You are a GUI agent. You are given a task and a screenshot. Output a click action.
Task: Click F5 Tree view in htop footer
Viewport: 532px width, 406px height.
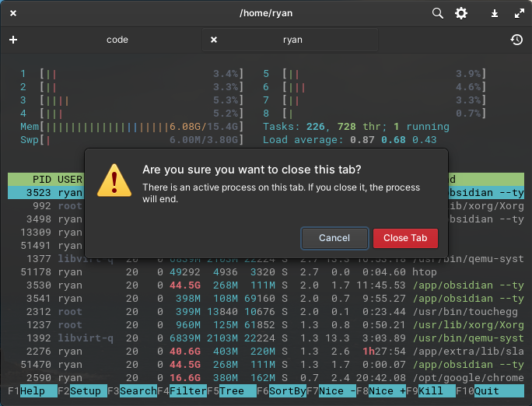[x=233, y=391]
